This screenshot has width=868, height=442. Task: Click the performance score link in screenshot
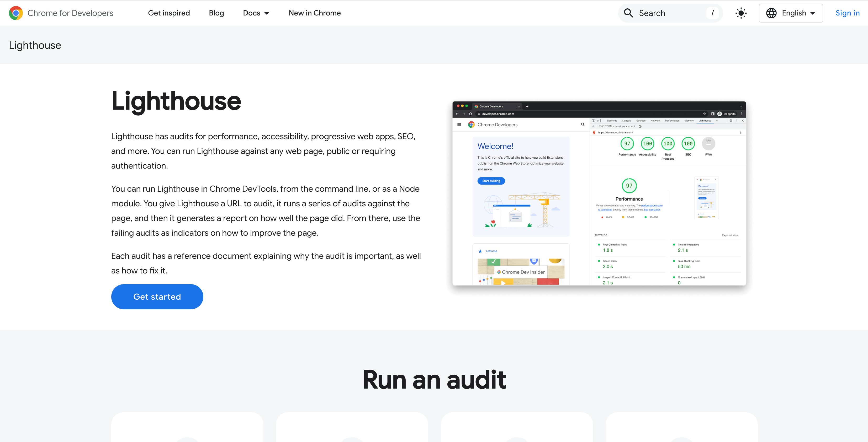tap(652, 205)
